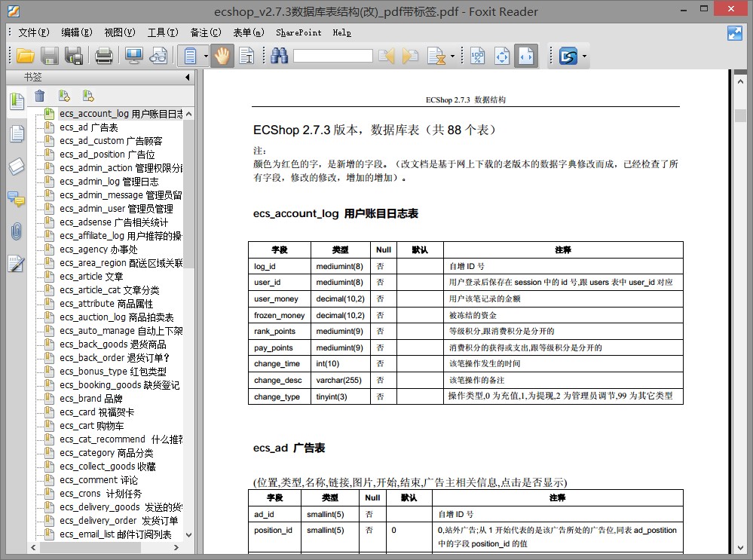753x560 pixels.
Task: Select the Text selection tool
Action: [x=246, y=57]
